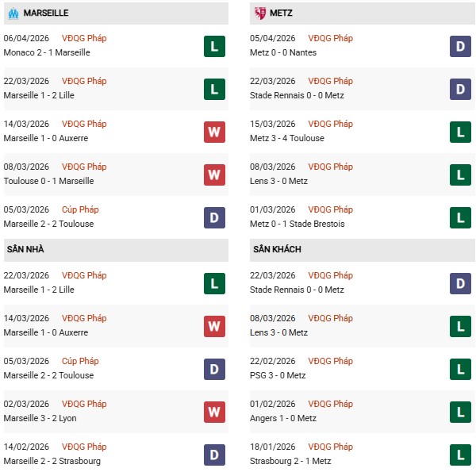Click the W badge for Marseille 3-2 Lyon
The width and height of the screenshot is (476, 472).
[214, 412]
